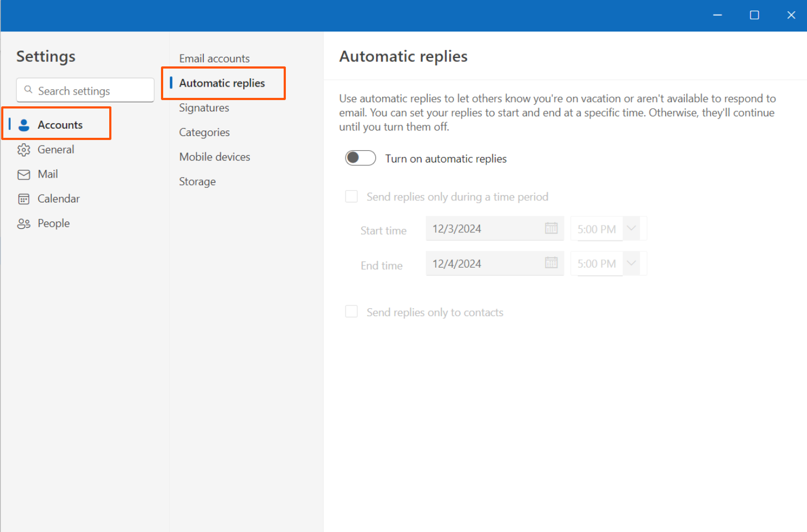Click the Search settings input field

(x=86, y=90)
